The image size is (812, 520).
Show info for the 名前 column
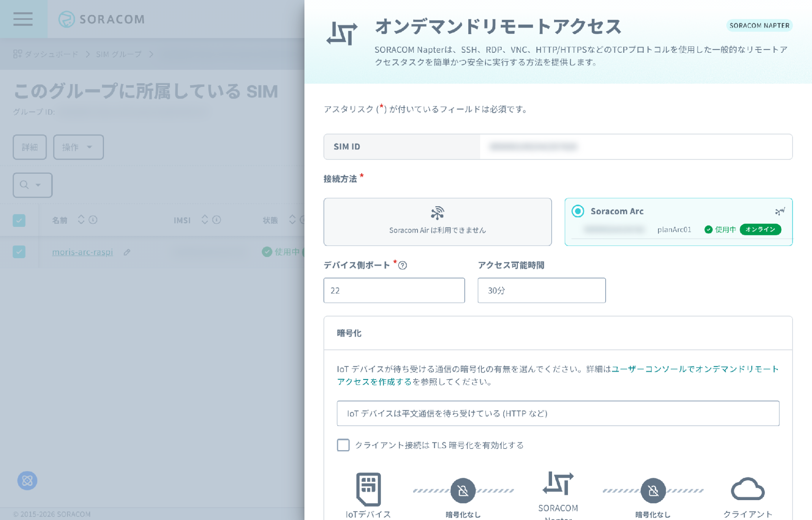93,220
